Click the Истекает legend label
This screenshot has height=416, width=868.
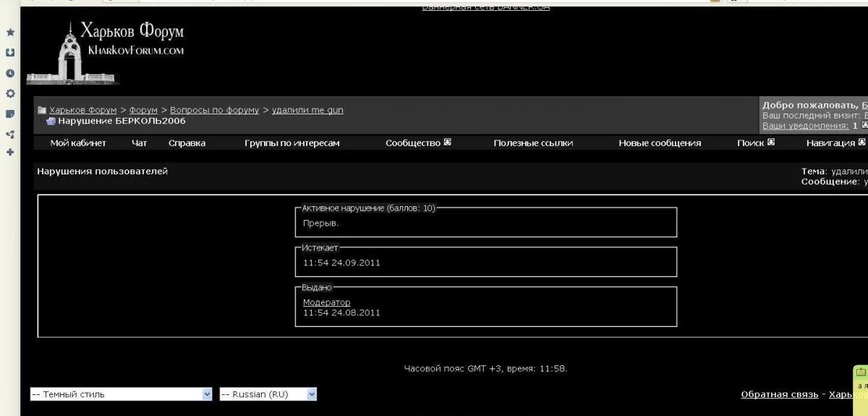(320, 247)
